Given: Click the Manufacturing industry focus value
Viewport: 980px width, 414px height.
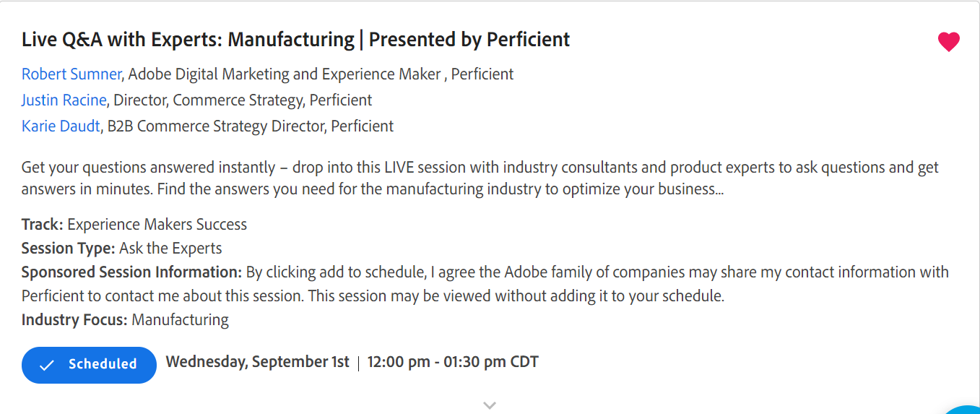Looking at the screenshot, I should [181, 319].
